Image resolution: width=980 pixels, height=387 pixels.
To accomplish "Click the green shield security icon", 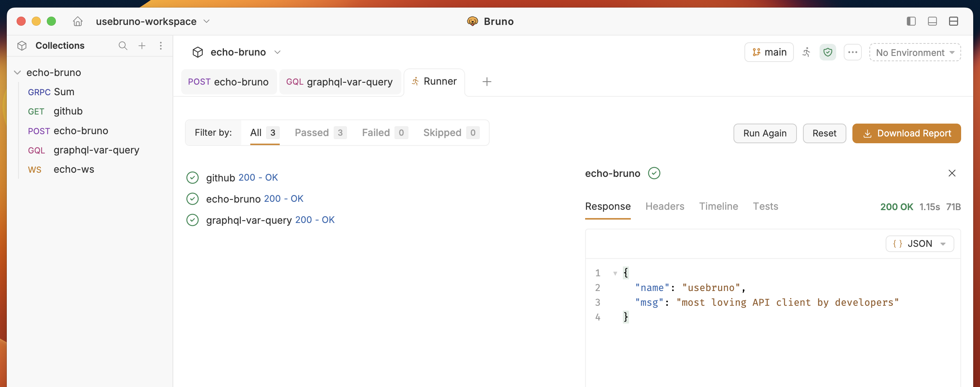I will tap(827, 52).
